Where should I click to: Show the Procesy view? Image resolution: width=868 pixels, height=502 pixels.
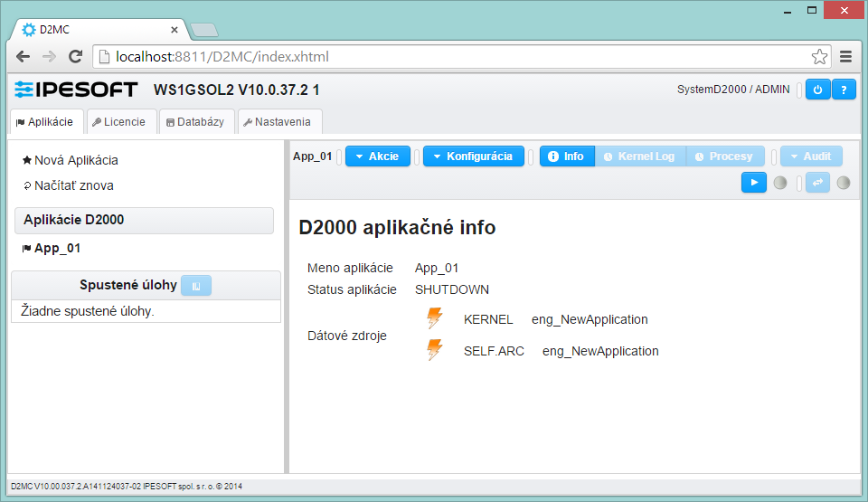724,156
